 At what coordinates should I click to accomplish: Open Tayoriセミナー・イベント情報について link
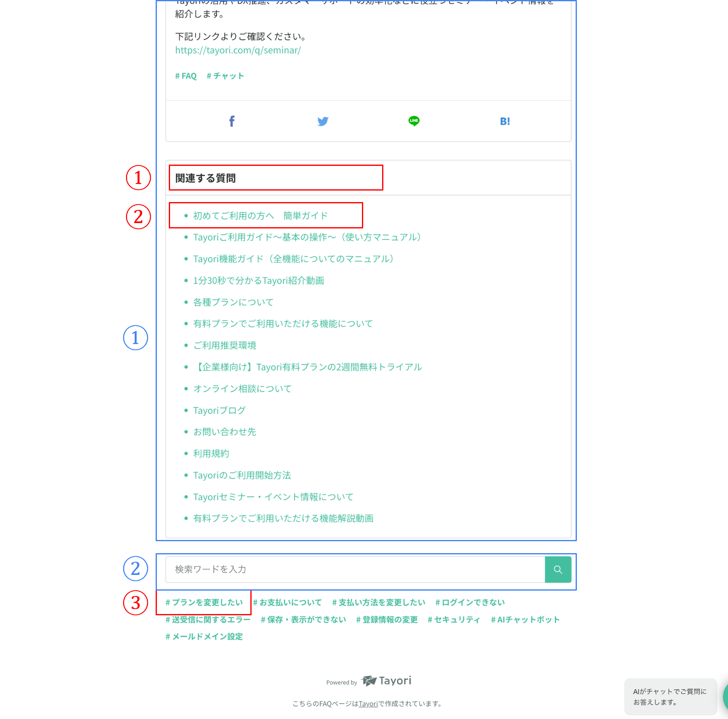[273, 497]
